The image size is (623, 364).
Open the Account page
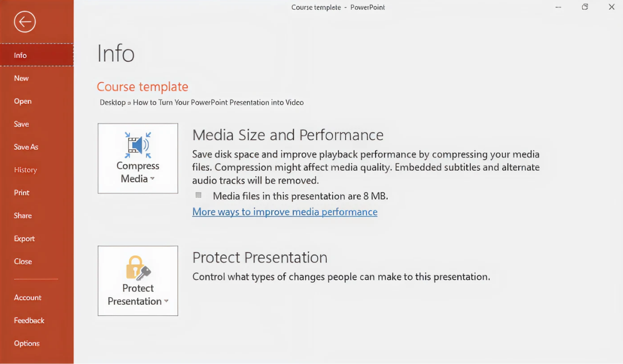coord(28,297)
